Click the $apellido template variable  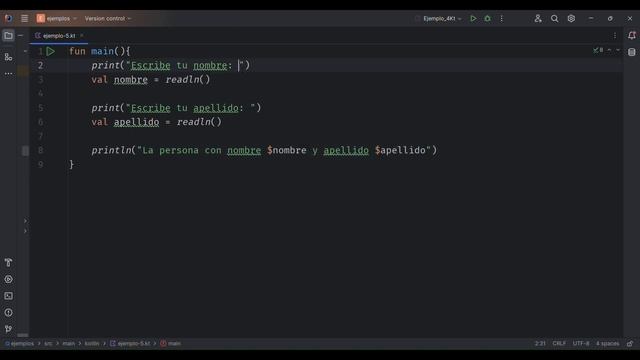pos(400,150)
